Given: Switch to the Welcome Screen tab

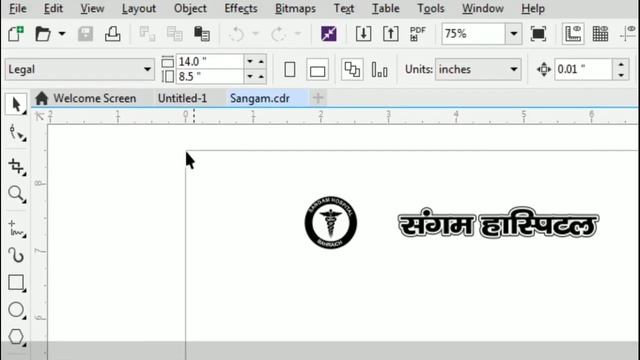Looking at the screenshot, I should 86,98.
